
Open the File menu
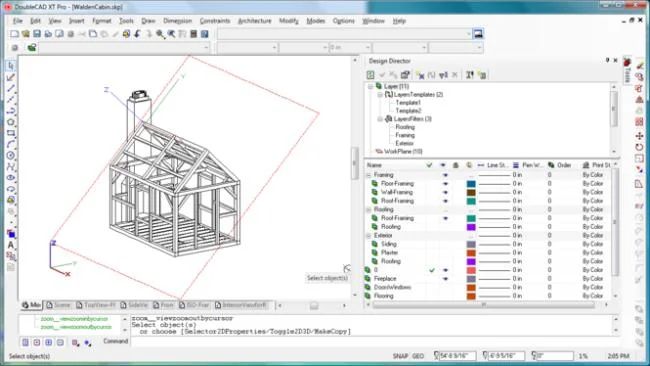(18, 21)
